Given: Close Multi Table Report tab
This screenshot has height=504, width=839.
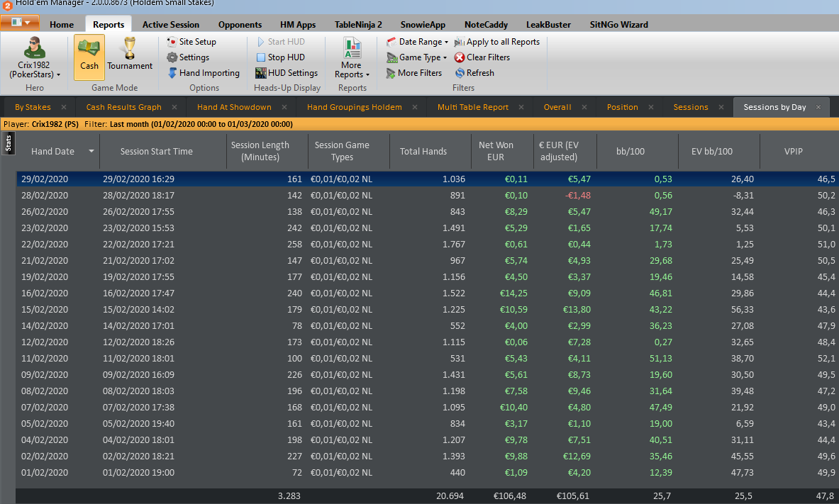Looking at the screenshot, I should click(x=521, y=107).
